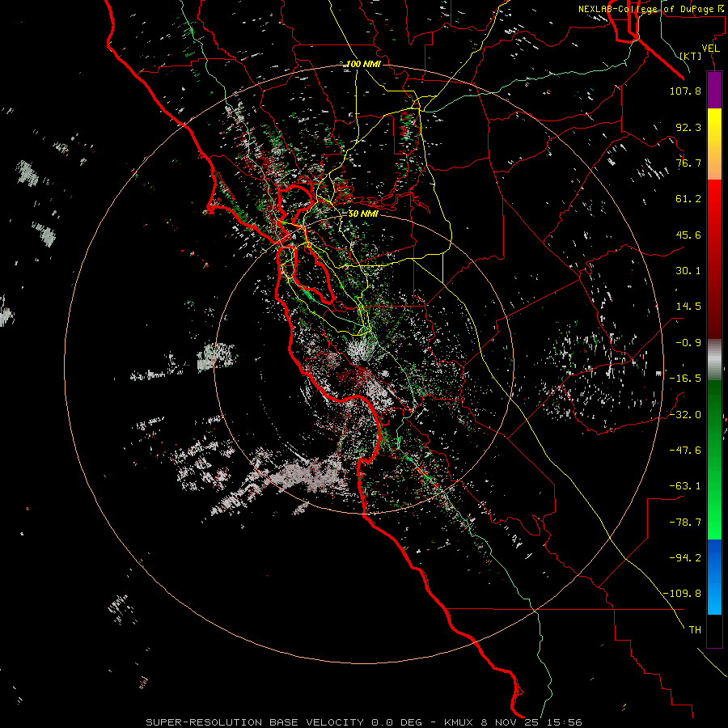Click the TH label beside color bar
This screenshot has width=728, height=728.
(x=695, y=630)
